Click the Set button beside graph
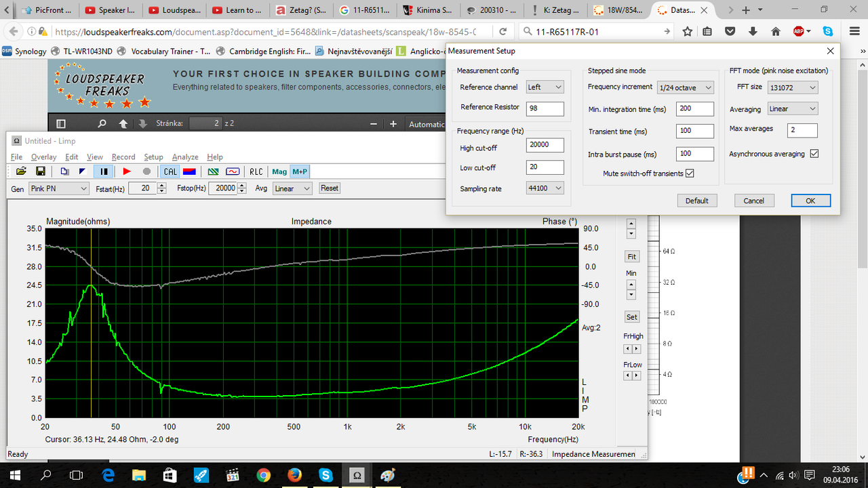This screenshot has height=488, width=868. tap(631, 317)
